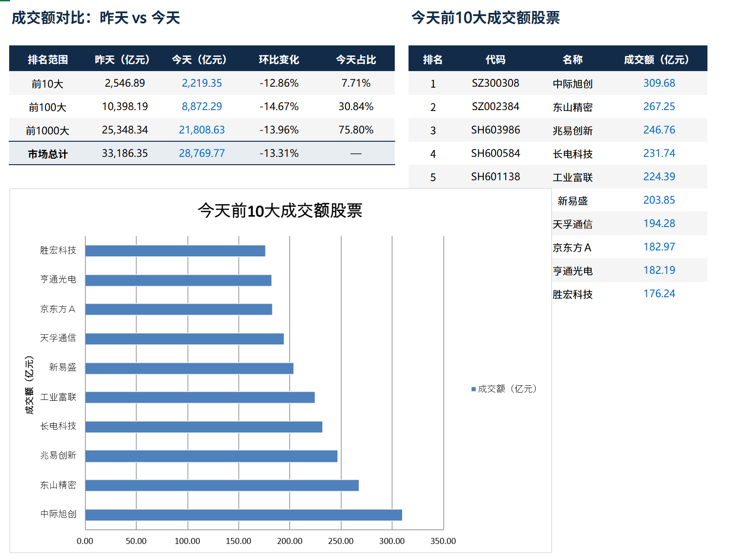Click the value 25,348.34
This screenshot has height=560, width=751.
[x=125, y=130]
